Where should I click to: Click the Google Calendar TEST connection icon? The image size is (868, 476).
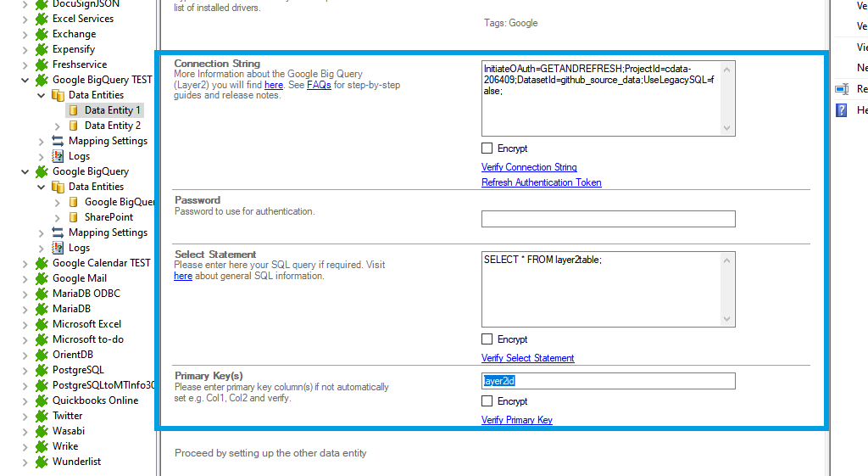coord(42,263)
